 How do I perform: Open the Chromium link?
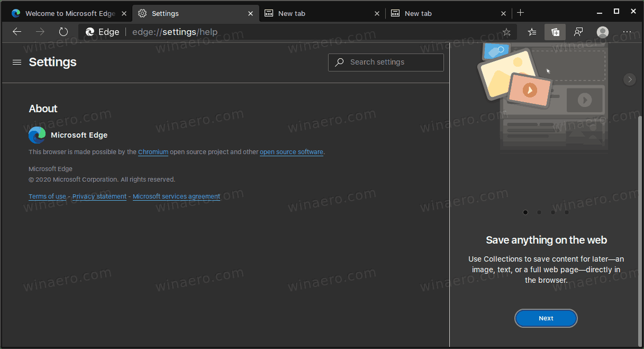click(x=153, y=152)
